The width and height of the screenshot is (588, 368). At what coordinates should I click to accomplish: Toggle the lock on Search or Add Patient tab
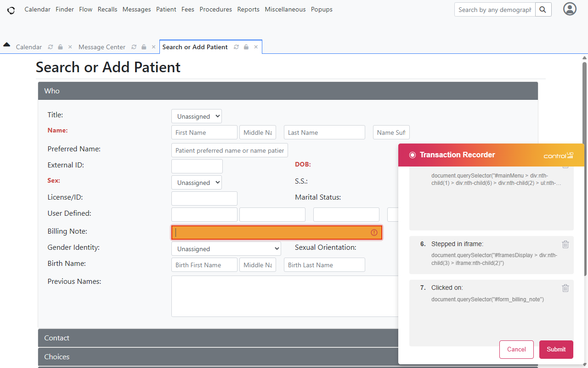click(246, 46)
